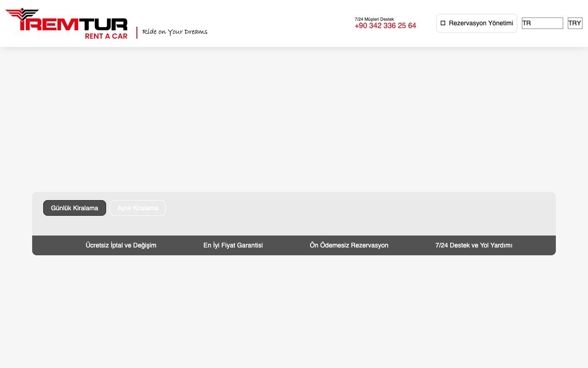Viewport: 588px width, 368px height.
Task: Click En İyi Fiyat Garantisi text
Action: coord(233,245)
